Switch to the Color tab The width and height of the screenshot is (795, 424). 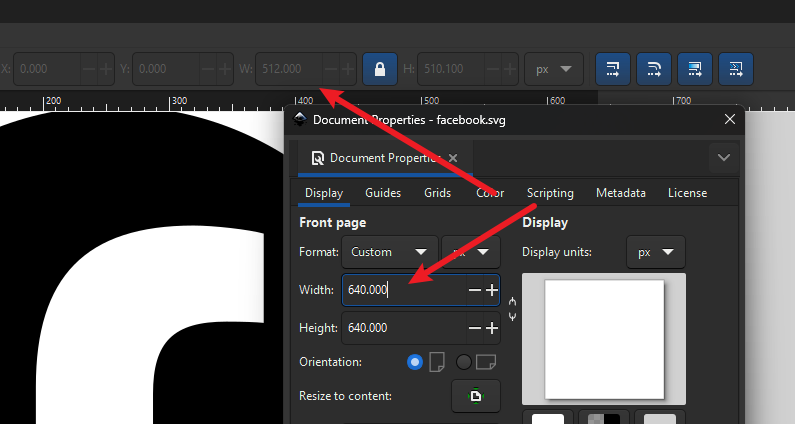point(490,193)
